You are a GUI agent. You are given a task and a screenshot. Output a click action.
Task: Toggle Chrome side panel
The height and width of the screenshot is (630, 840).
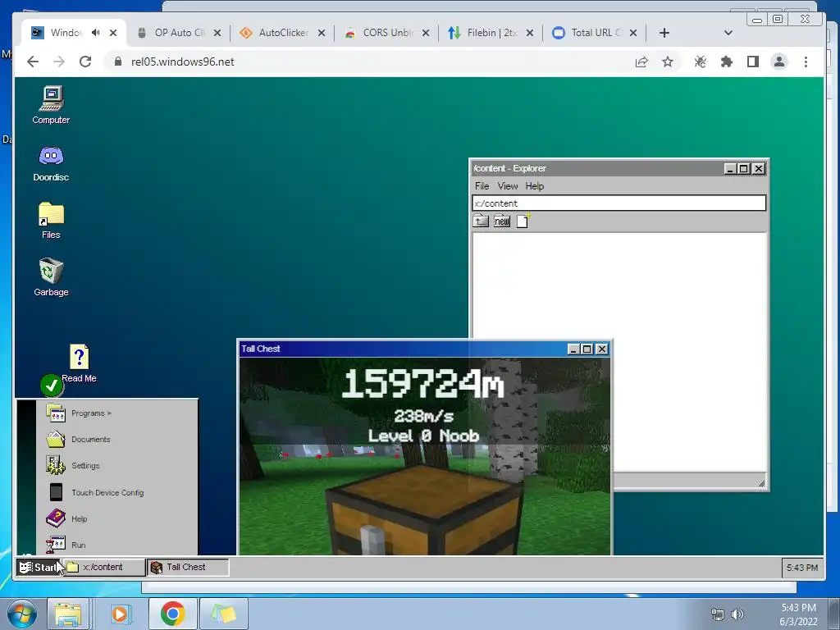pos(753,62)
